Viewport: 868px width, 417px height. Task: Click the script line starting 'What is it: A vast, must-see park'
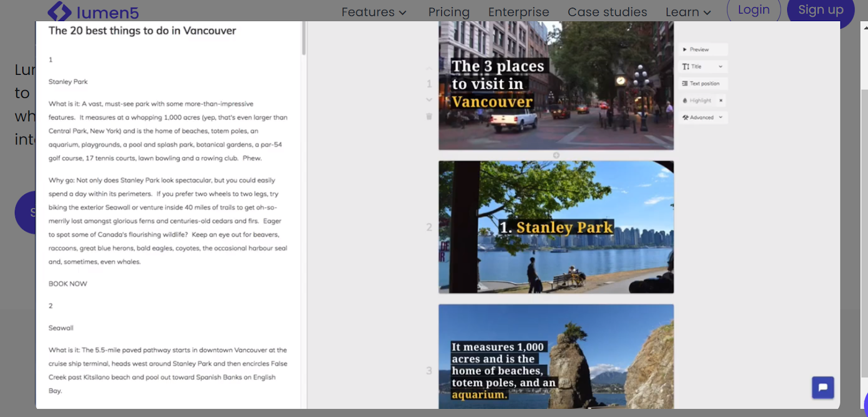(x=151, y=104)
